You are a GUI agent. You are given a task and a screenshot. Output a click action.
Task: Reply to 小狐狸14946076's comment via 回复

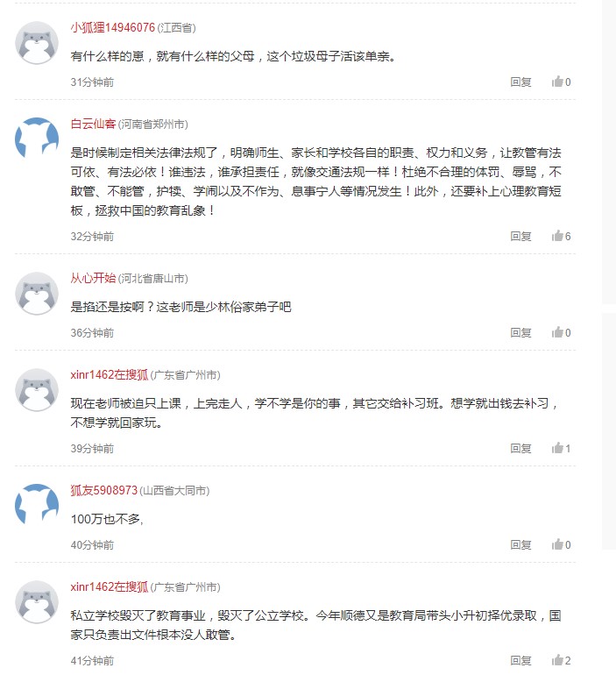(x=520, y=82)
